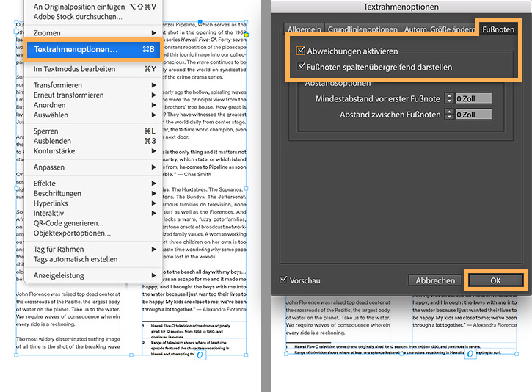Open the Zoomen submenu
Viewport: 532px width, 392px height.
pos(94,33)
